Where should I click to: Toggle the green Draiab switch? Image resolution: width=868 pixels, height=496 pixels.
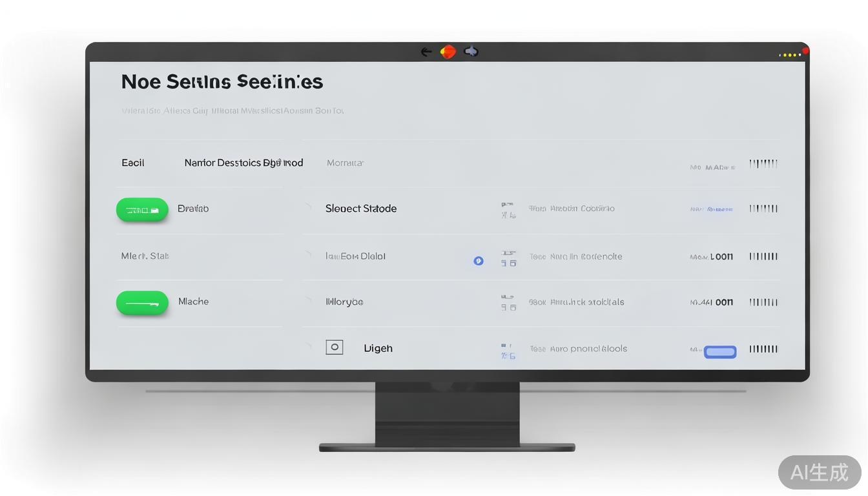click(142, 210)
